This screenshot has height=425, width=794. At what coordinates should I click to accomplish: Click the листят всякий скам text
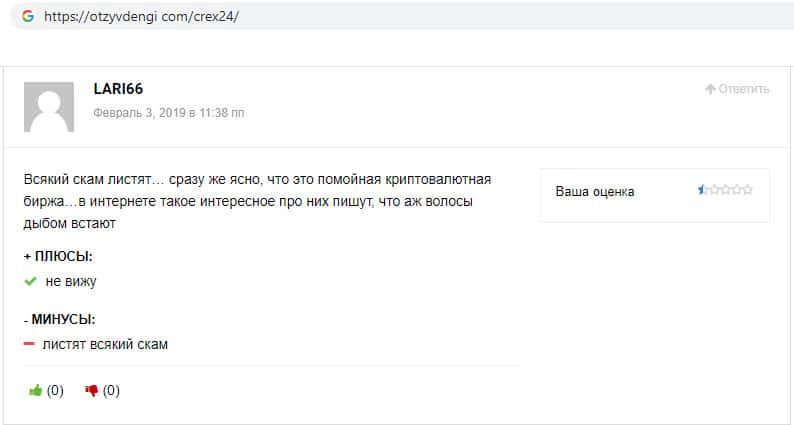[x=105, y=345]
